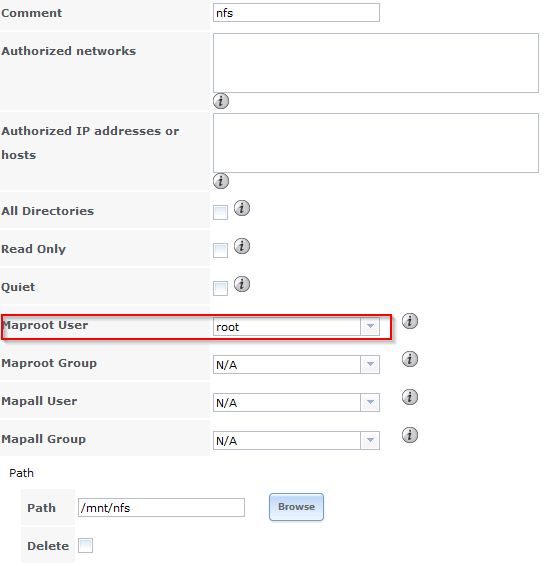Click the Browse button for path
Image resolution: width=557 pixels, height=566 pixels.
(296, 507)
